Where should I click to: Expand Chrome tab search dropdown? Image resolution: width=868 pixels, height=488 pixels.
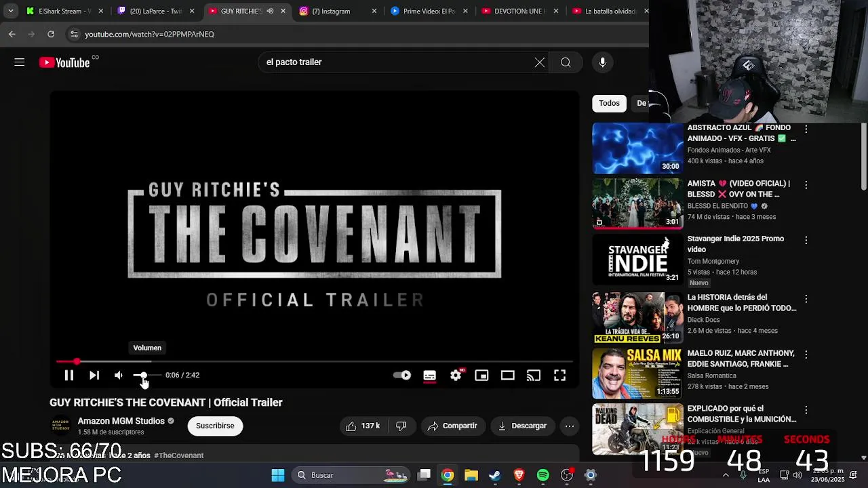(x=10, y=11)
